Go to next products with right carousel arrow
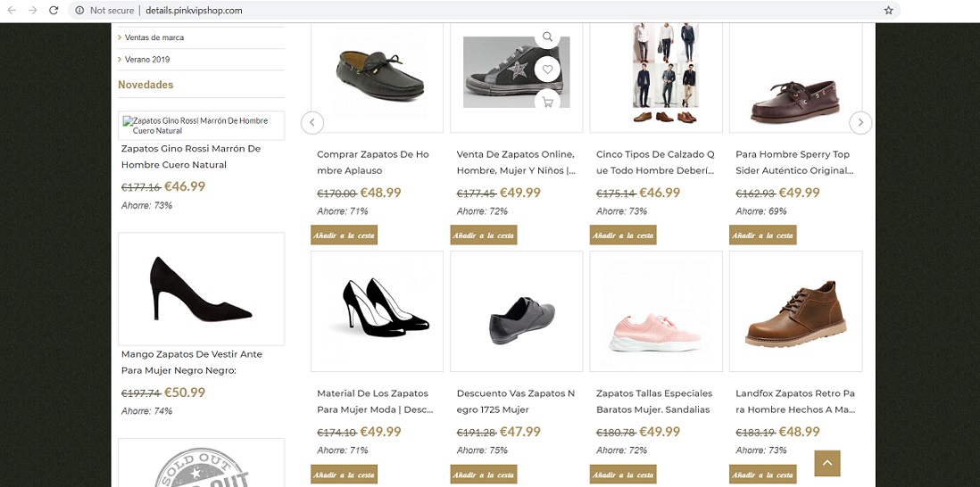Screen dimensions: 980x487 (860, 122)
